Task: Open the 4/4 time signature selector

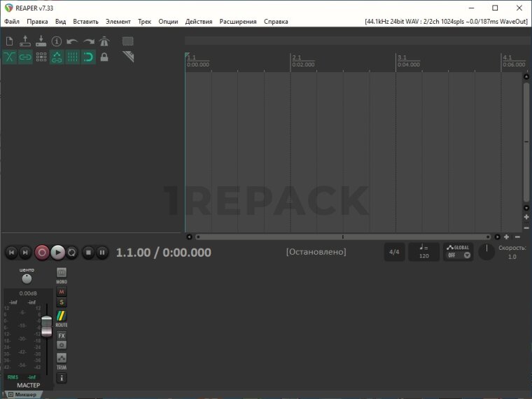Action: (x=394, y=252)
